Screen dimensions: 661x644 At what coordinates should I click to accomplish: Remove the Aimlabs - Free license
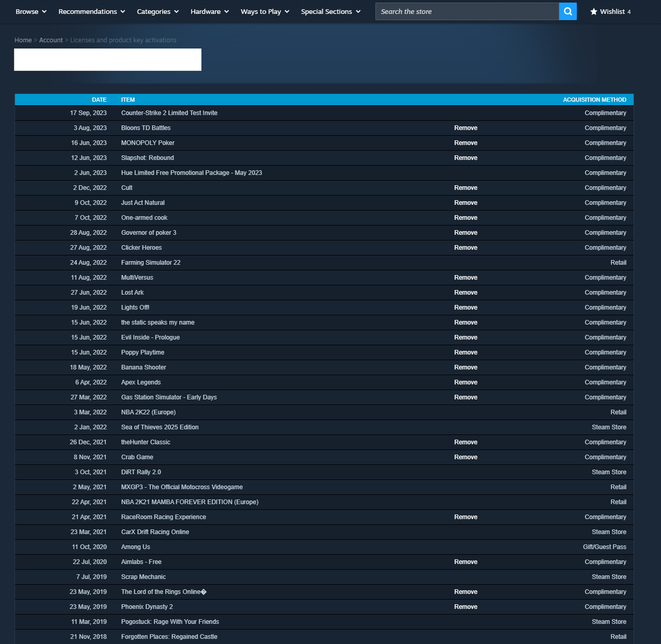pyautogui.click(x=465, y=561)
